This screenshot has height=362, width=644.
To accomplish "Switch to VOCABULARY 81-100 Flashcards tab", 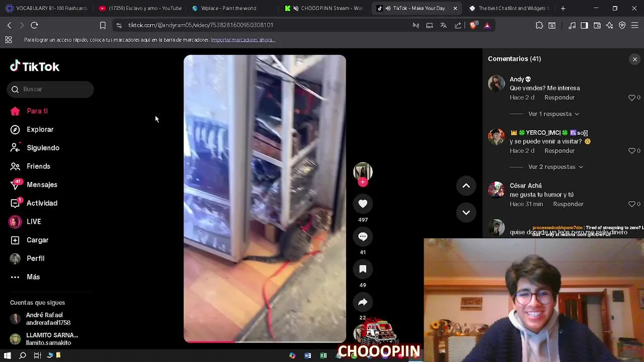I will [x=47, y=8].
